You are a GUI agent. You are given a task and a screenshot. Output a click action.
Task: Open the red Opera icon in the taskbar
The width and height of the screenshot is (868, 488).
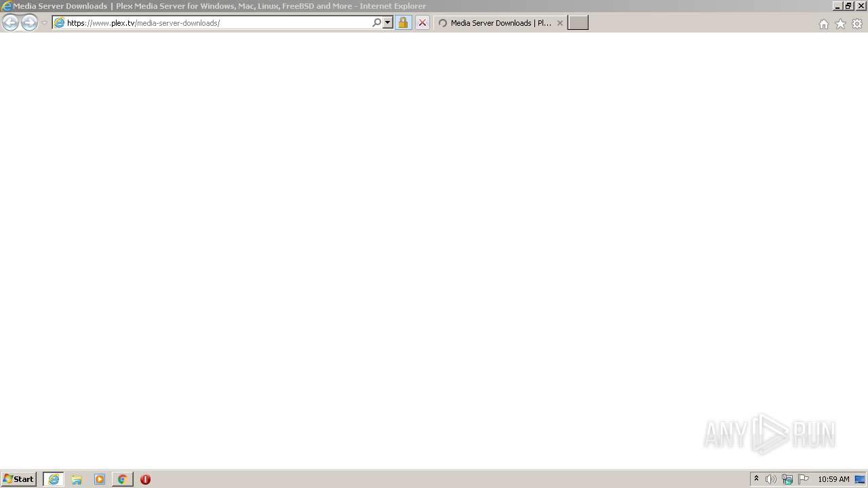145,479
